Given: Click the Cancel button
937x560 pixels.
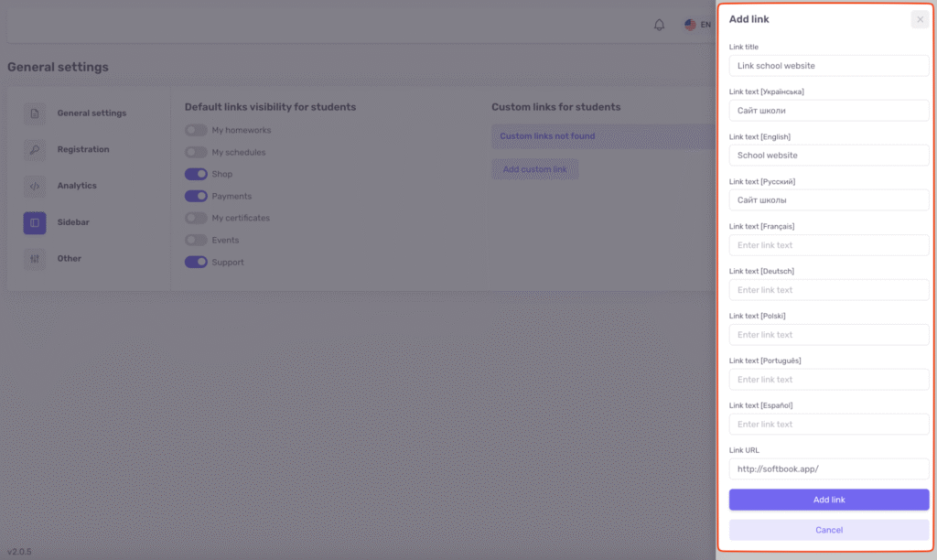Looking at the screenshot, I should (x=828, y=530).
